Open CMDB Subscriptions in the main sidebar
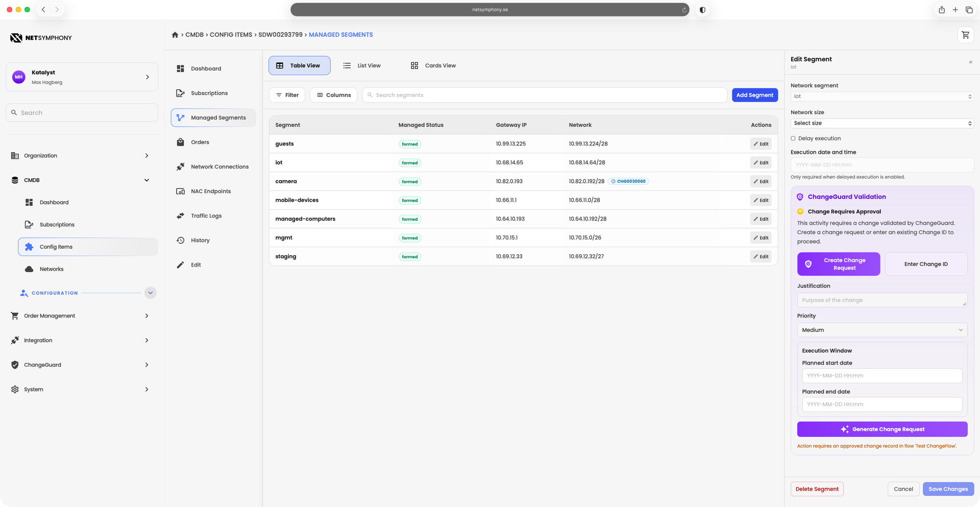Image resolution: width=980 pixels, height=507 pixels. [88, 225]
